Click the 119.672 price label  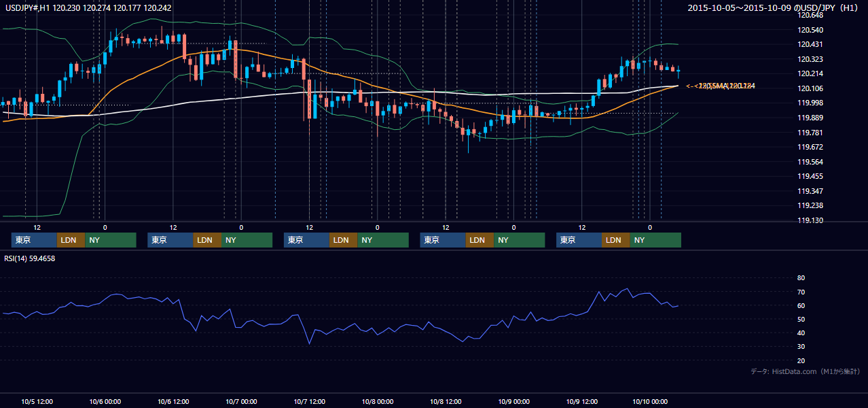811,147
